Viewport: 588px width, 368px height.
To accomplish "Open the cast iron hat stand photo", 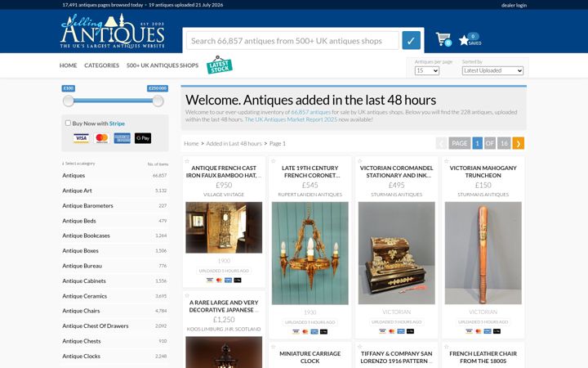I will coord(224,227).
